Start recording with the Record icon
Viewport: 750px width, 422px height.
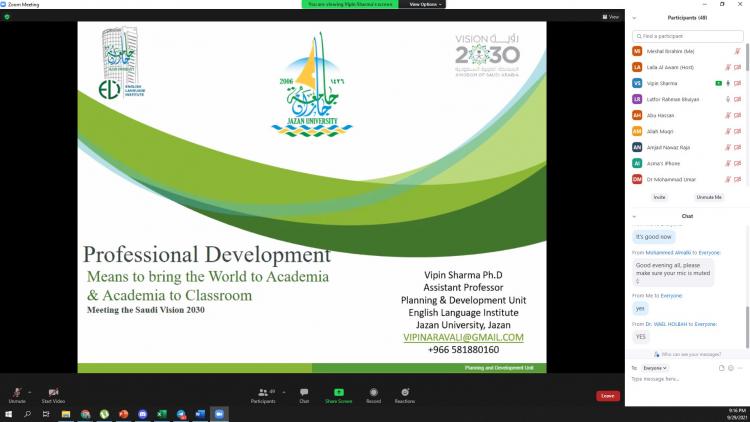click(373, 393)
